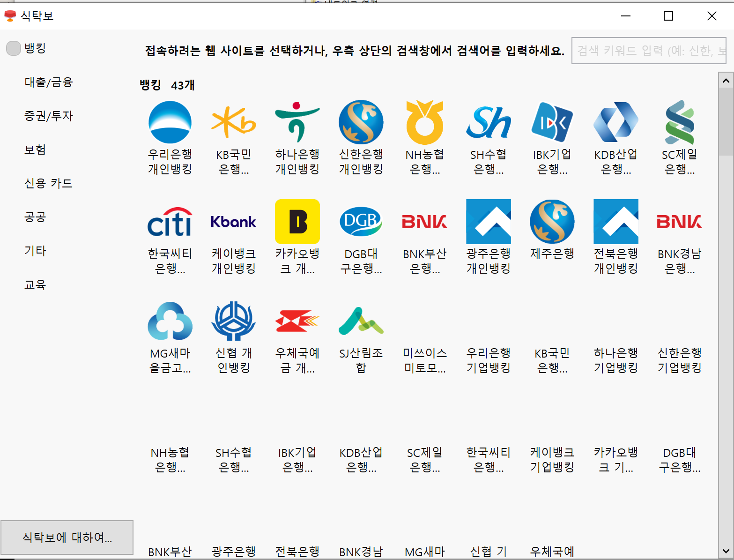Open the iconless KDB산업 은행 entry
This screenshot has height=560, width=734.
(361, 460)
